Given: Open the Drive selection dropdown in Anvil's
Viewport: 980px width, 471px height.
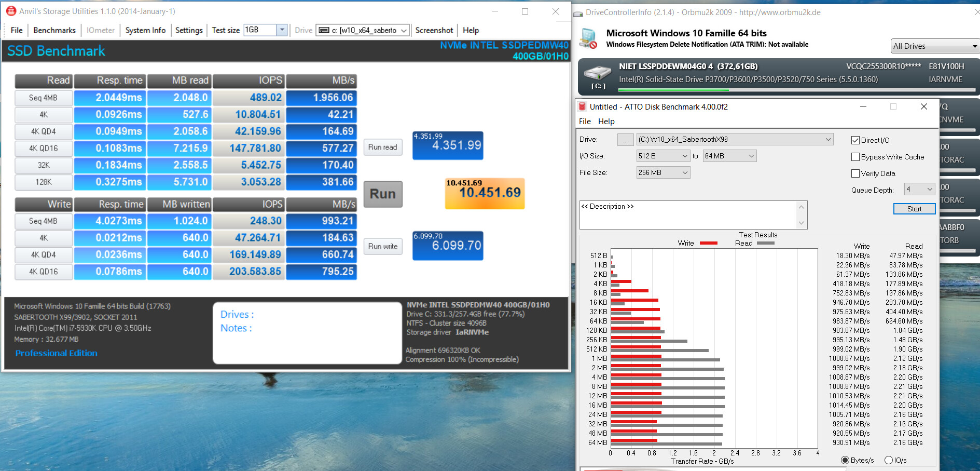Looking at the screenshot, I should 363,30.
